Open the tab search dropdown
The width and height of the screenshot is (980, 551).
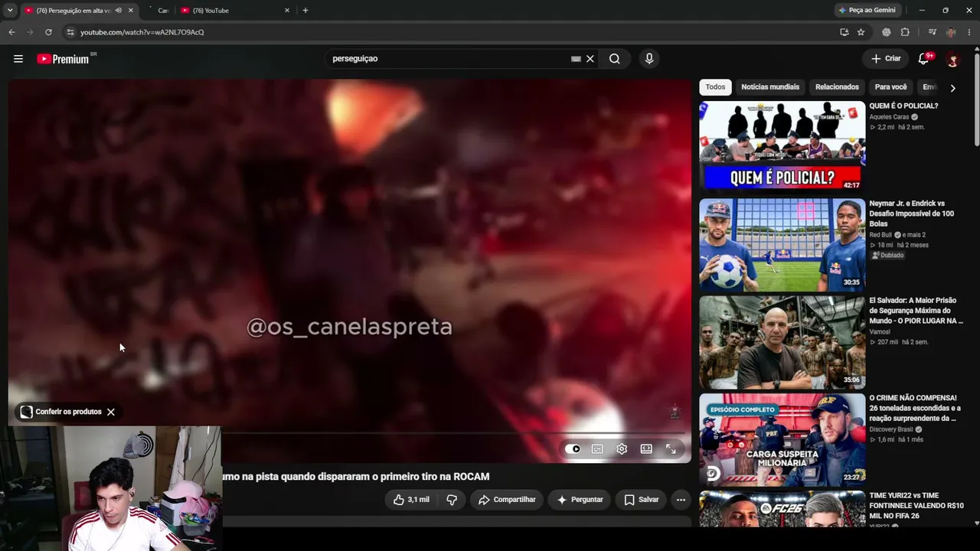(10, 11)
